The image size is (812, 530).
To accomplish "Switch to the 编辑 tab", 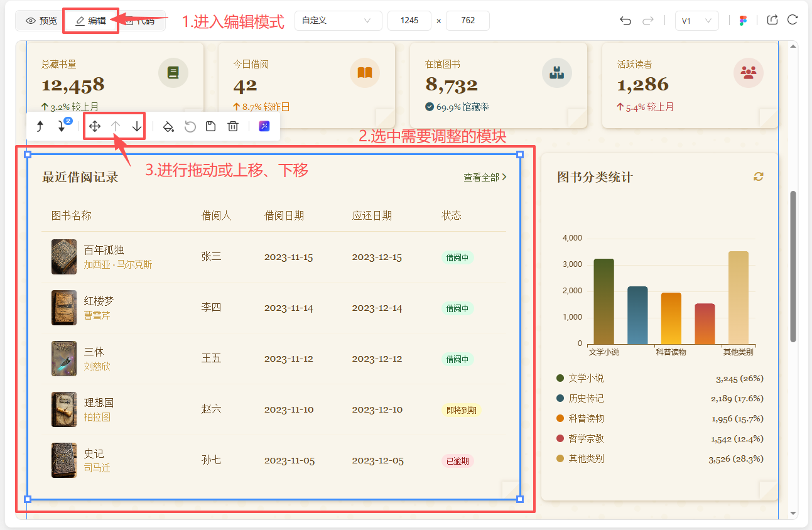I will [x=90, y=21].
